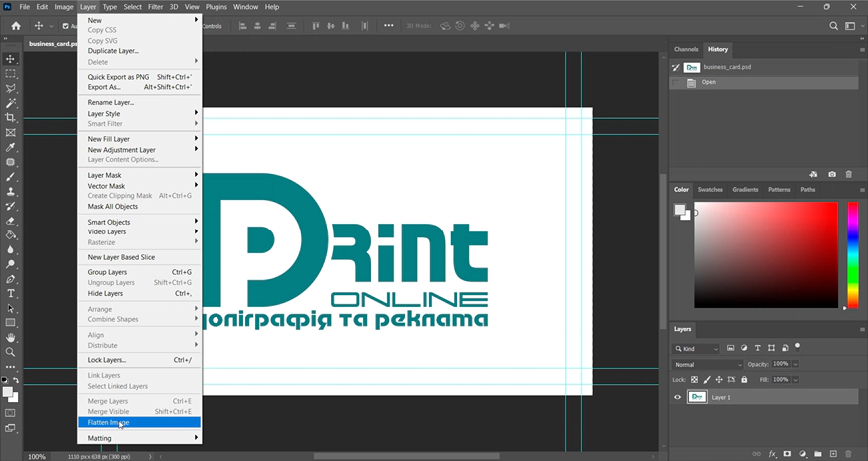Viewport: 868px width, 461px height.
Task: Toggle lock all padlock icon
Action: tap(744, 379)
